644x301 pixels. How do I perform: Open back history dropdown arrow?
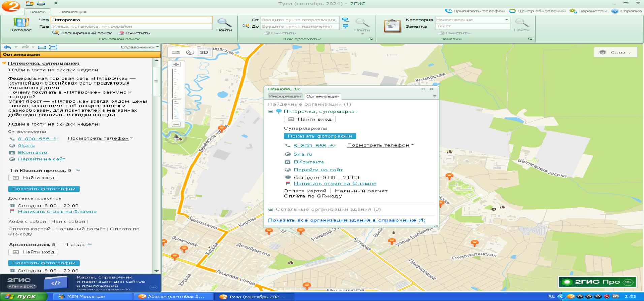pos(16,47)
